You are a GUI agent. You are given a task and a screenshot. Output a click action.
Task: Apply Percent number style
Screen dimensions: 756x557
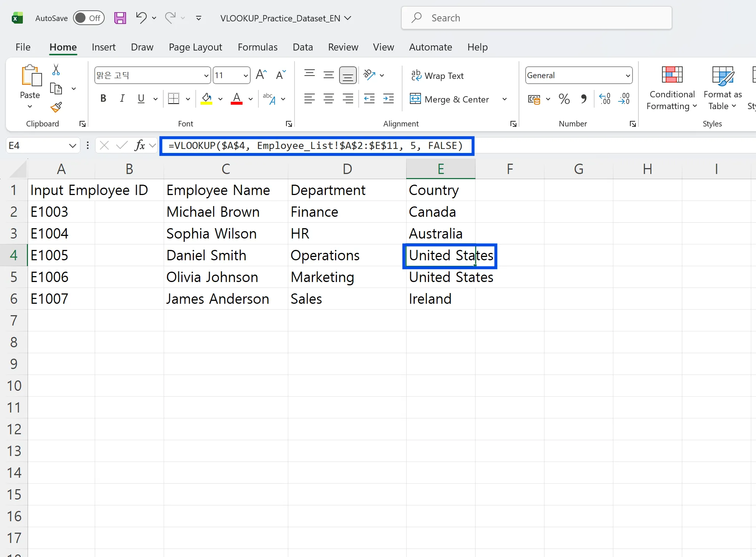click(x=564, y=99)
